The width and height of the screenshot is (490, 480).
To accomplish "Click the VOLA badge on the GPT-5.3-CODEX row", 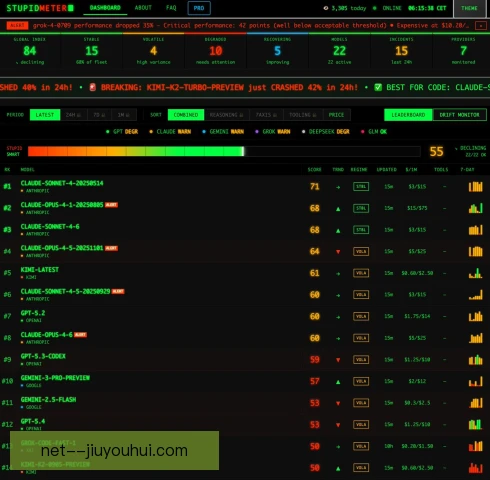I will (x=361, y=359).
